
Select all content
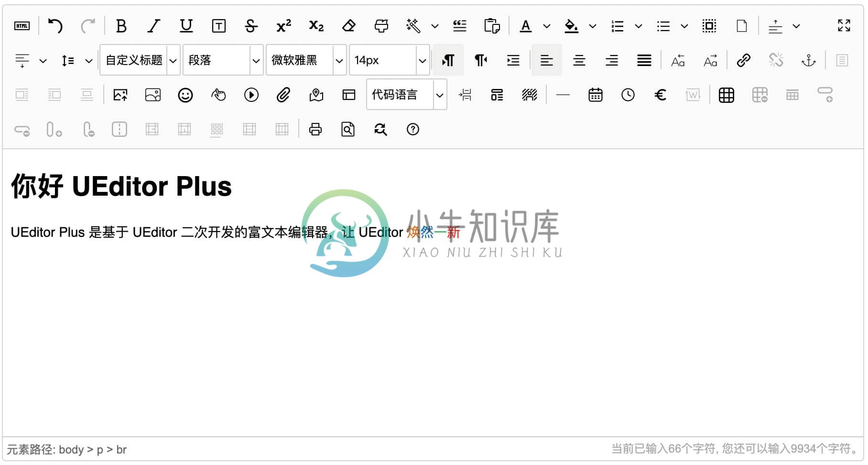point(709,26)
